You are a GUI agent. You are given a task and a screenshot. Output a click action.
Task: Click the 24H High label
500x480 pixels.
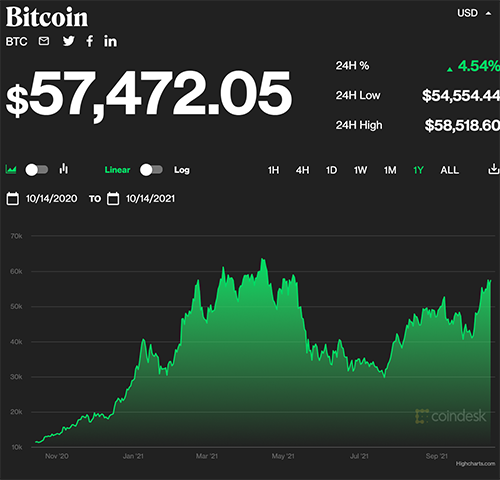(359, 125)
